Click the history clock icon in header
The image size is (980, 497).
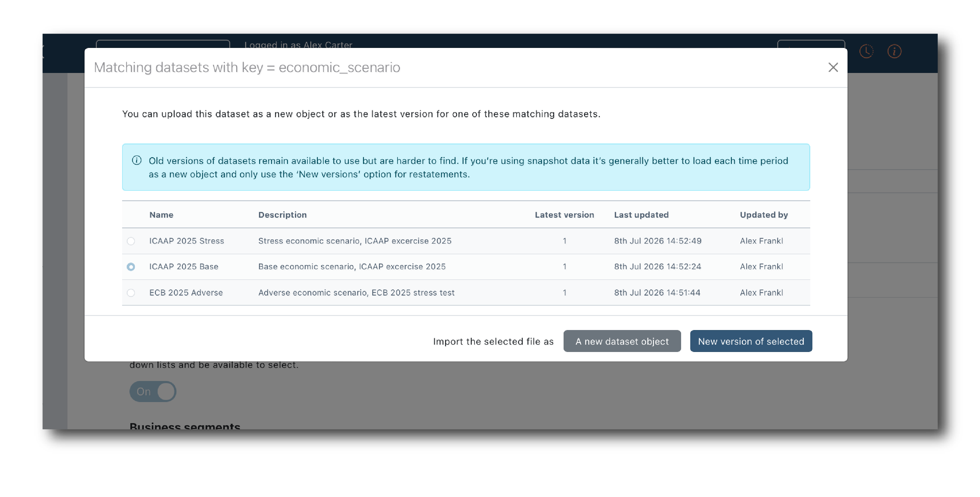click(x=866, y=51)
